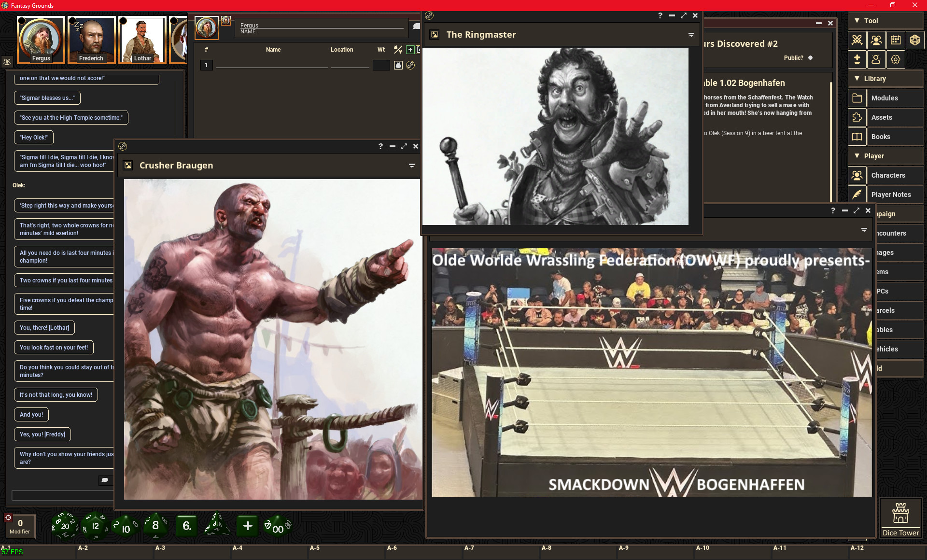This screenshot has width=927, height=560.
Task: Select the Frederich character portrait
Action: (91, 40)
